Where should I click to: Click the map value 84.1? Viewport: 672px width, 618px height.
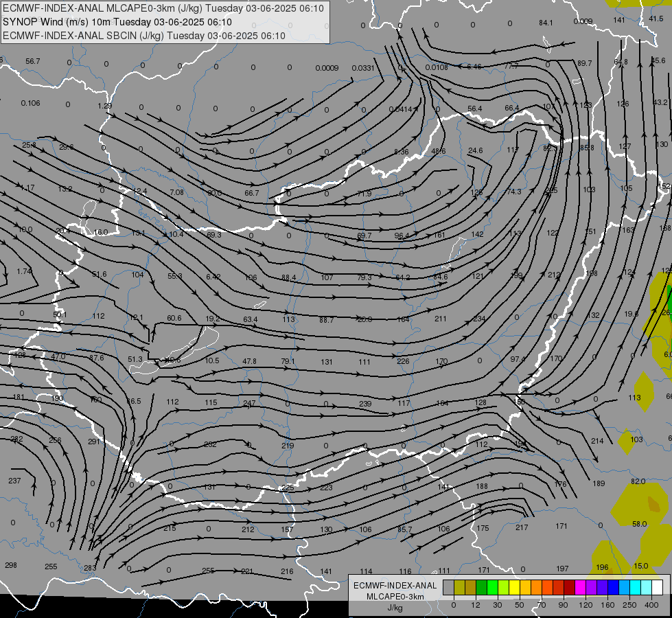(x=546, y=23)
